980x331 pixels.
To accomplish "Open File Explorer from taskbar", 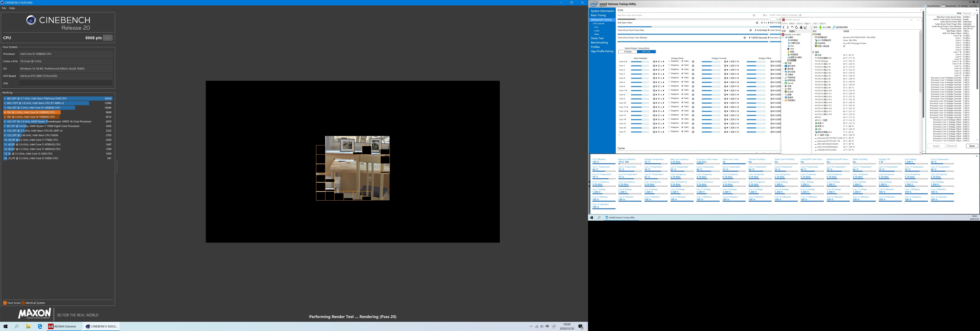I will point(28,326).
